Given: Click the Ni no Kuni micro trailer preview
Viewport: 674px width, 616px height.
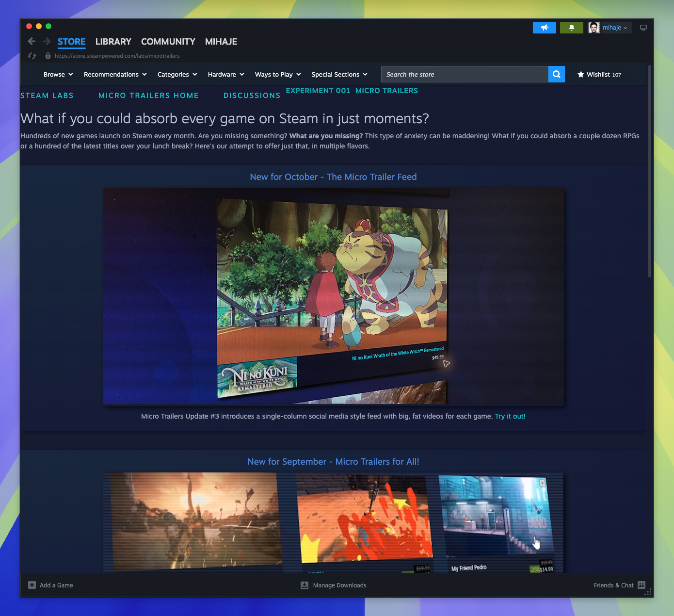Looking at the screenshot, I should pyautogui.click(x=334, y=296).
